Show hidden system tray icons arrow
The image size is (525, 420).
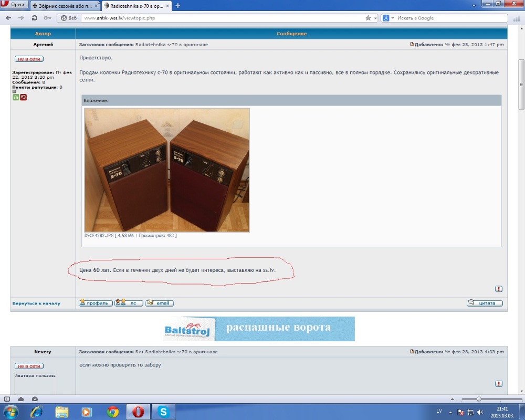pyautogui.click(x=450, y=412)
